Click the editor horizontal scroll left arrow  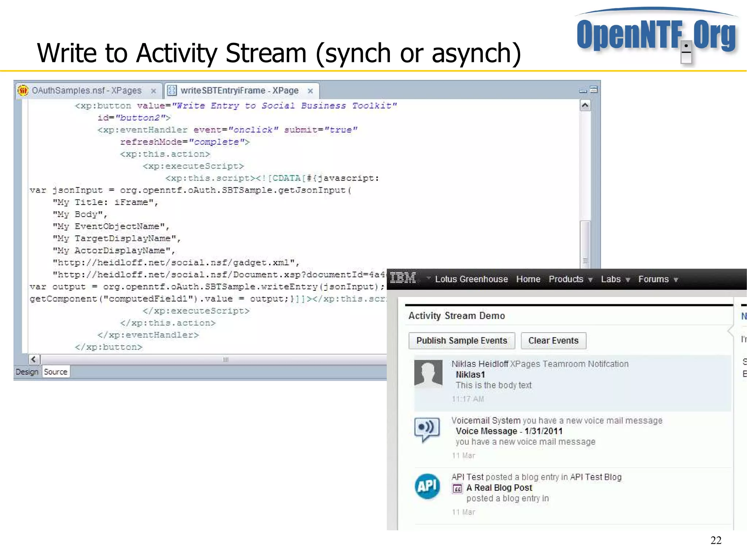point(34,359)
